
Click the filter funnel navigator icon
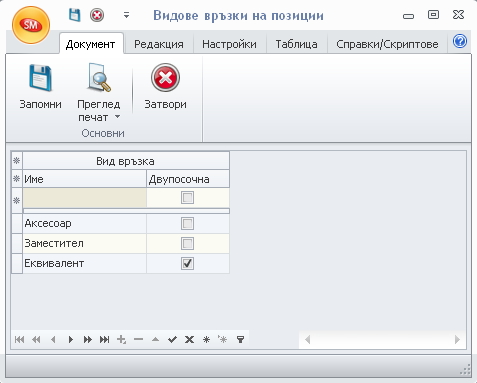[240, 339]
